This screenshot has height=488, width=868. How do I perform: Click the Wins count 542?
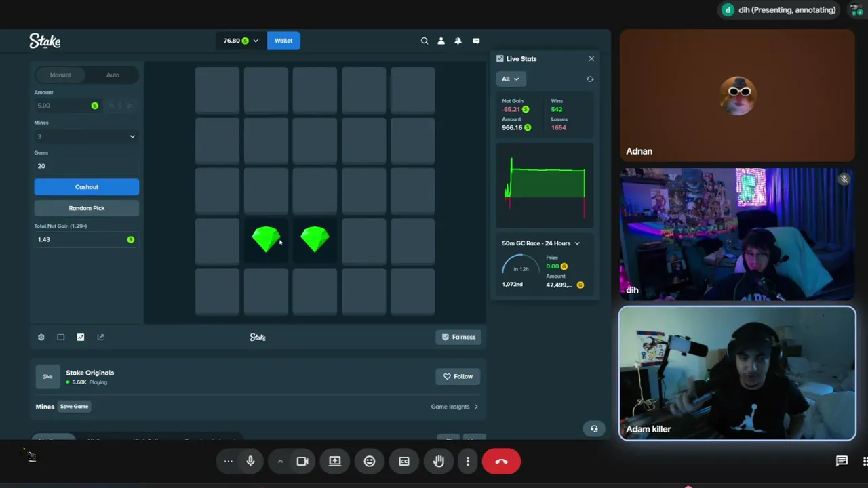(557, 110)
